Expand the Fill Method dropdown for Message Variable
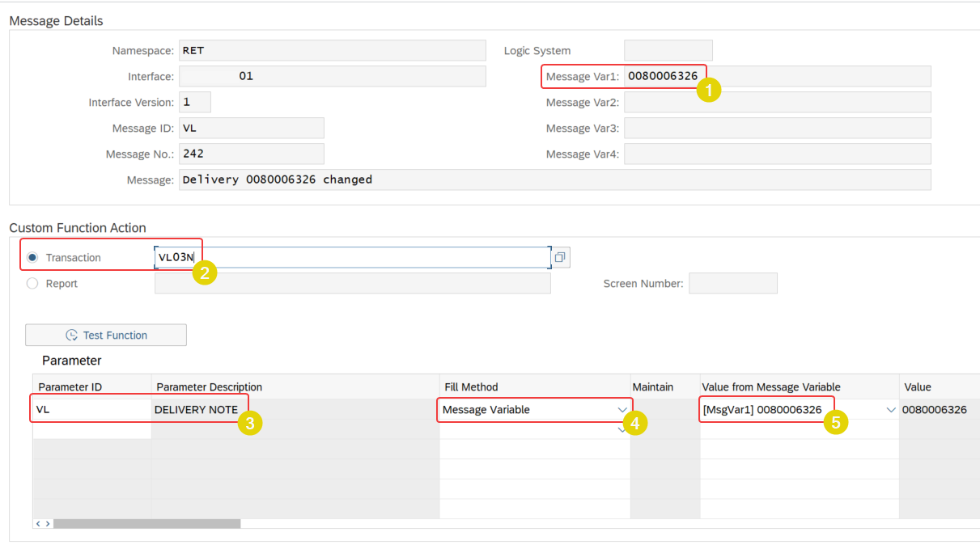 tap(622, 410)
